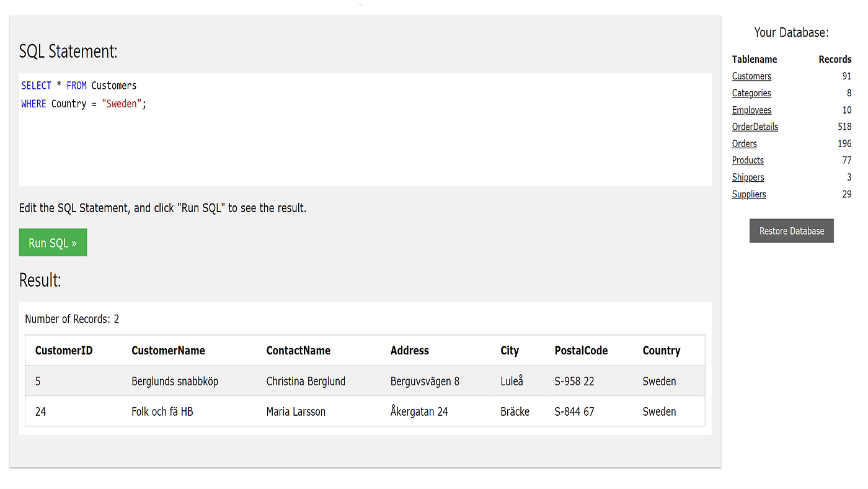Click the Records count for Customers
The width and height of the screenshot is (868, 489).
[848, 76]
